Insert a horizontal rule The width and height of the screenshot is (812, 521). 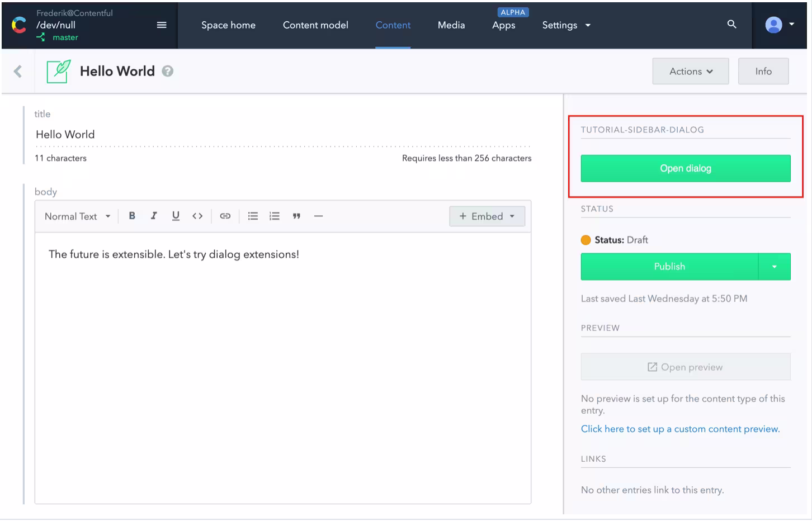(318, 216)
